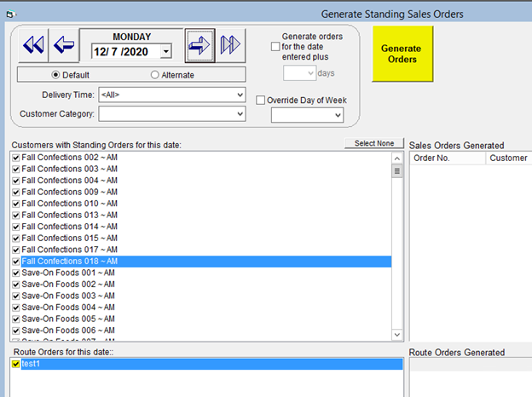Open the date picker dropdown arrow
532x397 pixels.
[x=166, y=51]
